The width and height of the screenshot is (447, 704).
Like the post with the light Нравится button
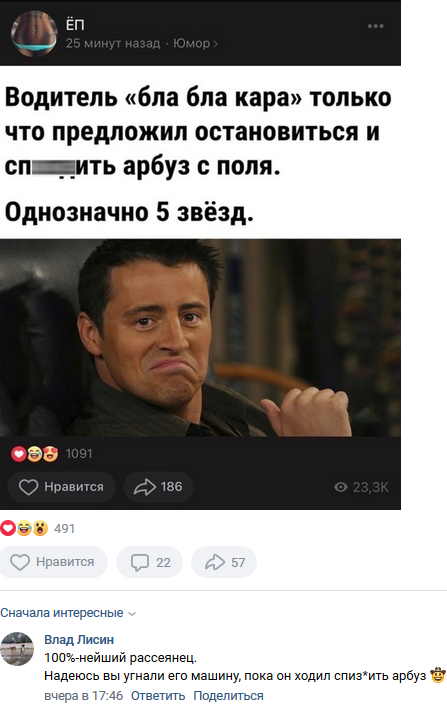[53, 562]
